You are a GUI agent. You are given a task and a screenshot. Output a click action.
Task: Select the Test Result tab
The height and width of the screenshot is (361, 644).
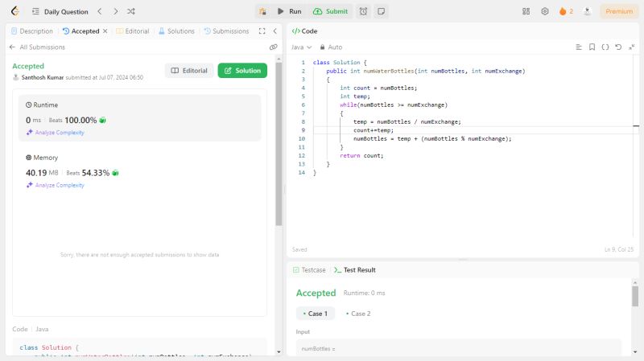pos(355,270)
